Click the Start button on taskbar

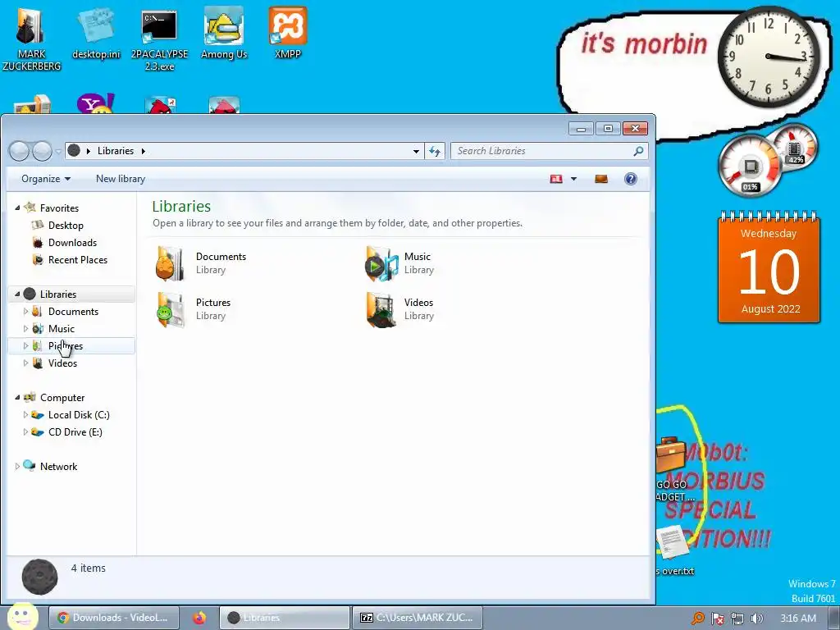coord(23,616)
